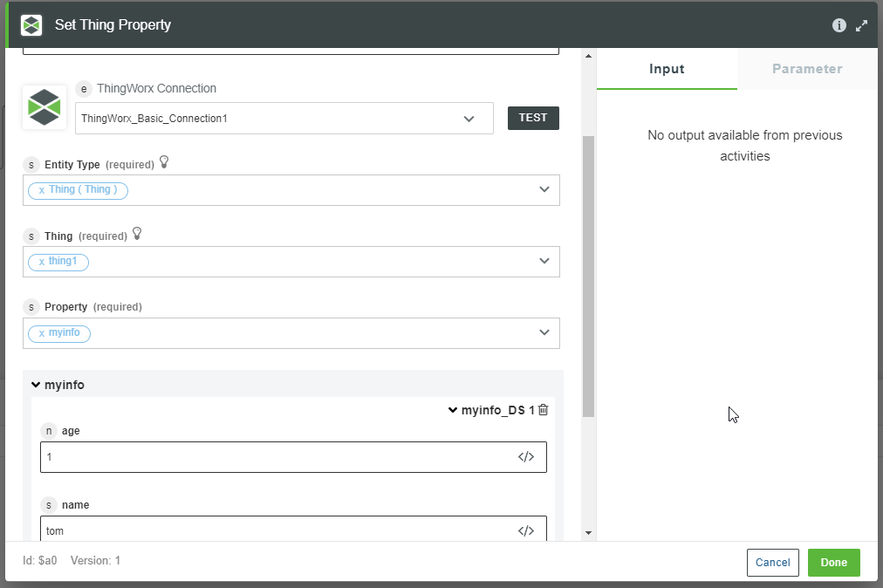Open the code editor for the name field
The height and width of the screenshot is (588, 883).
pyautogui.click(x=526, y=530)
